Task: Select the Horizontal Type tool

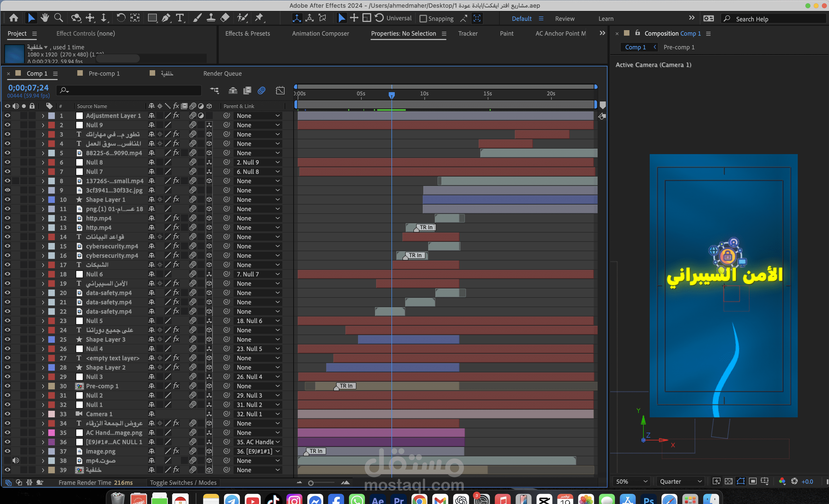Action: click(x=180, y=18)
